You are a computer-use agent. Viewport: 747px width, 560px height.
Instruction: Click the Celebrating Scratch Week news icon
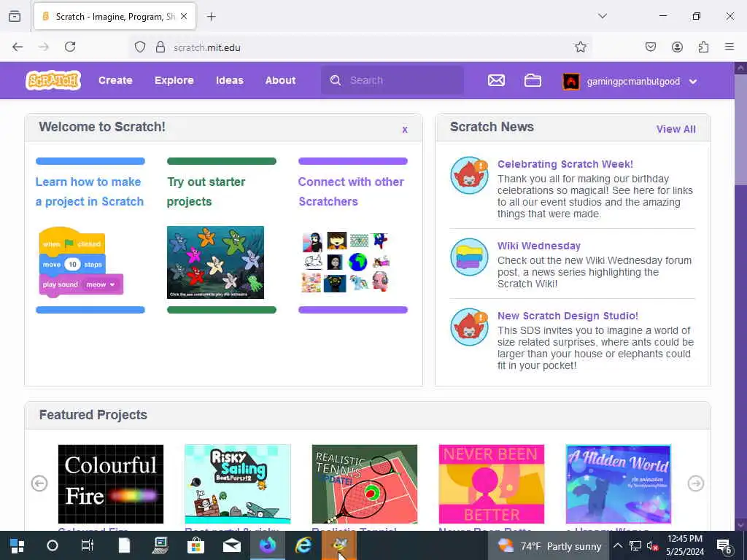469,175
